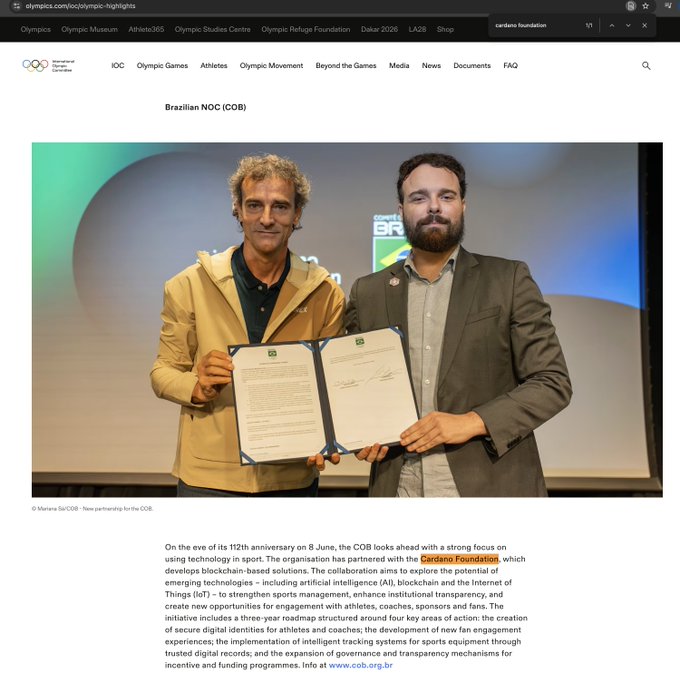Go to next find result arrow
The height and width of the screenshot is (673, 680).
[628, 26]
